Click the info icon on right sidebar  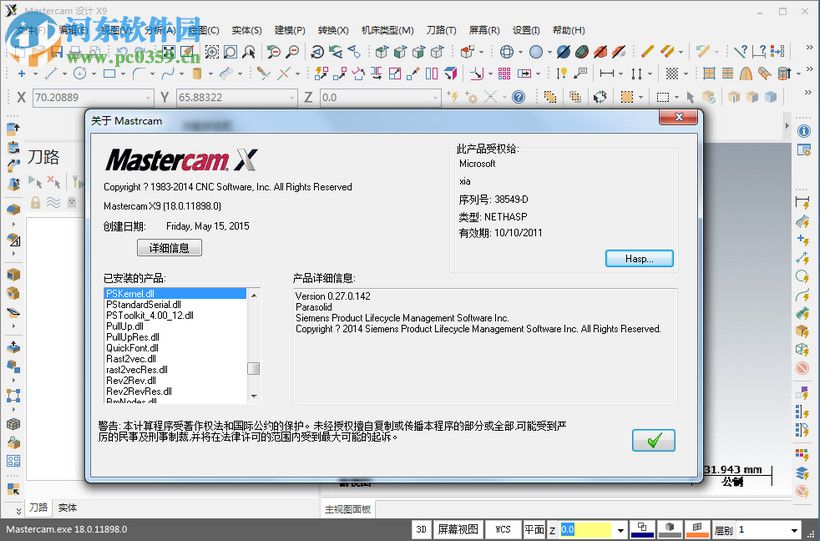pos(804,131)
